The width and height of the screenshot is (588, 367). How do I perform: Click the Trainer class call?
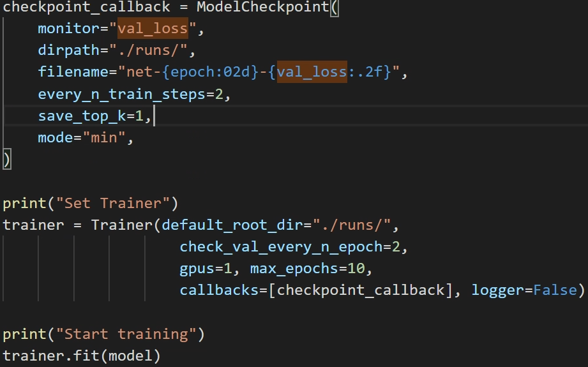coord(122,225)
